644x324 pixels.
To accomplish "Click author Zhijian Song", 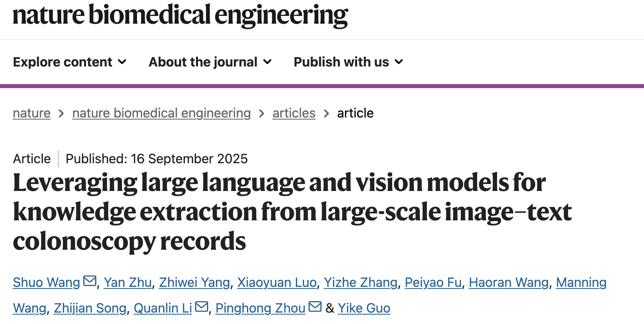I will point(90,308).
